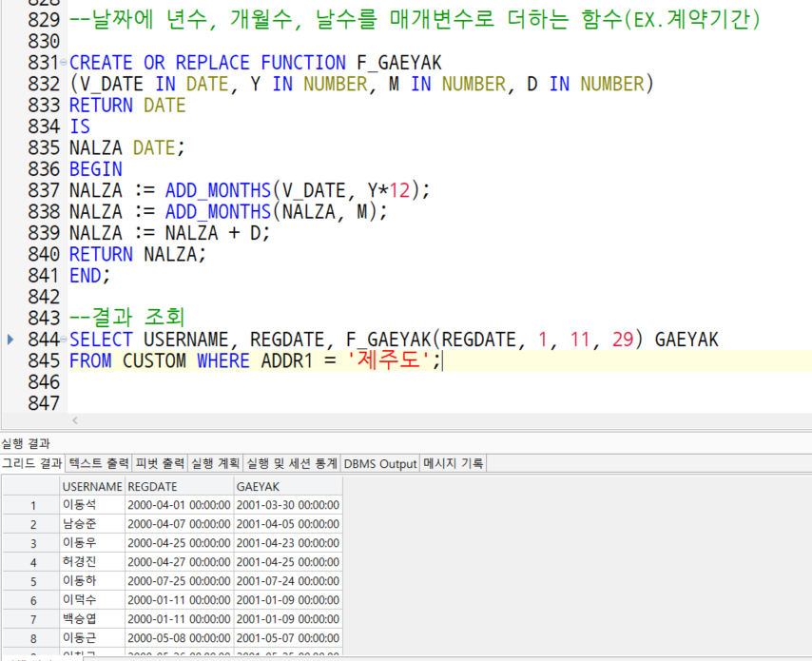
Task: Click REGDATE cell 2000-04-01 00:00:00
Action: pyautogui.click(x=179, y=505)
